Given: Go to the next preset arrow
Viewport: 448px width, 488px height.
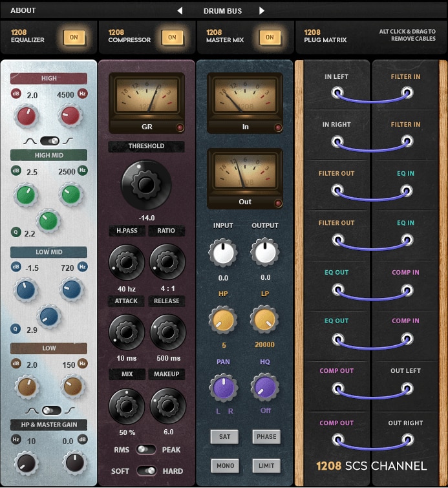Looking at the screenshot, I should point(262,10).
